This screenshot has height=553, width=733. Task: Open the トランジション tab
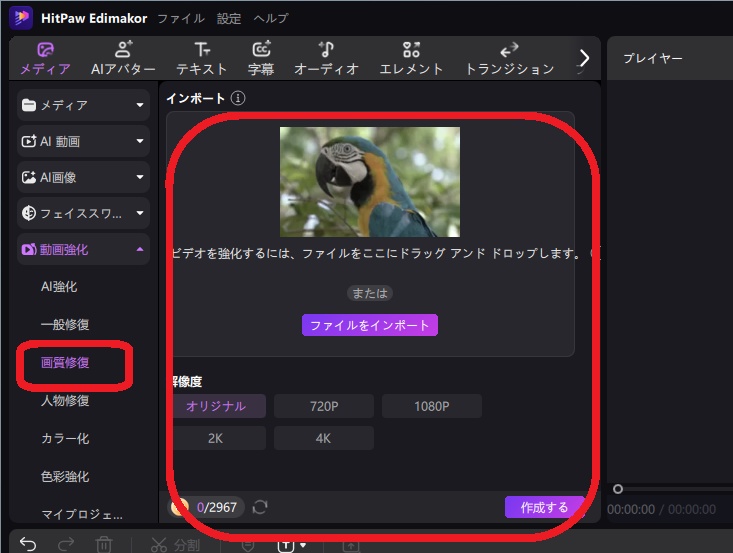510,58
